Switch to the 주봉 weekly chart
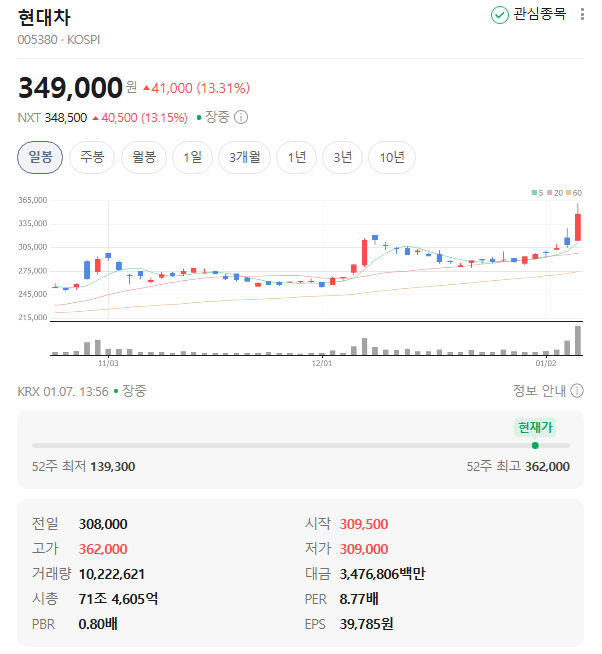602x654 pixels. (x=92, y=157)
